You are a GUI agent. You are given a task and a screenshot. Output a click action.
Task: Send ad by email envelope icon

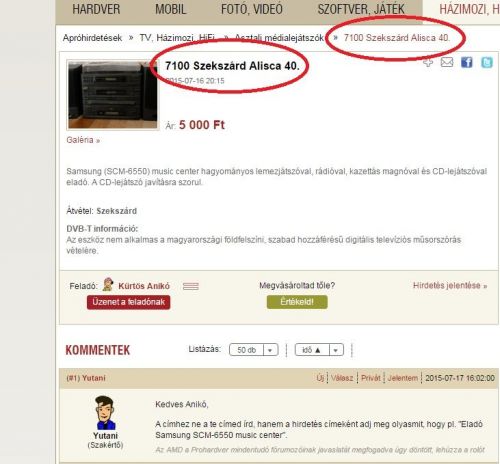(447, 62)
